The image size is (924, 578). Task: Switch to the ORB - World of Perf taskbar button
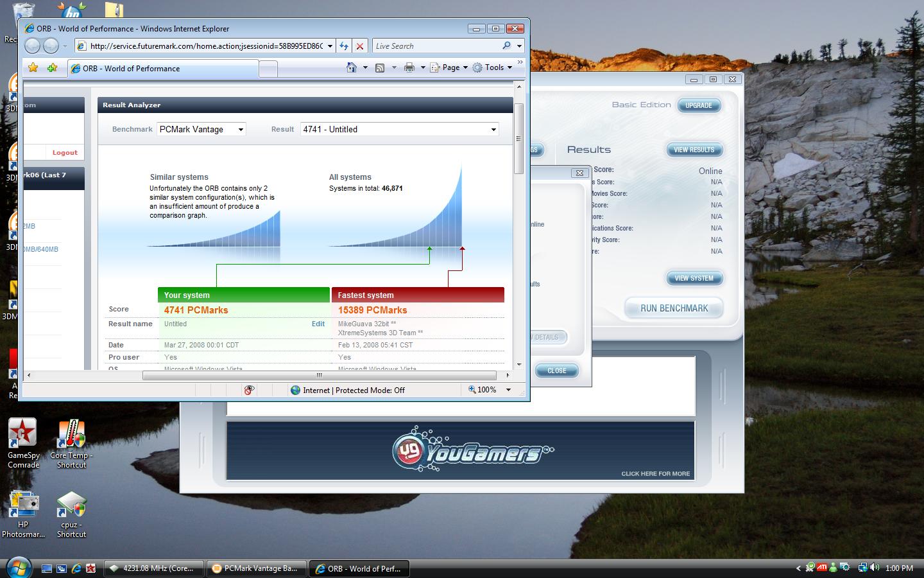[360, 568]
